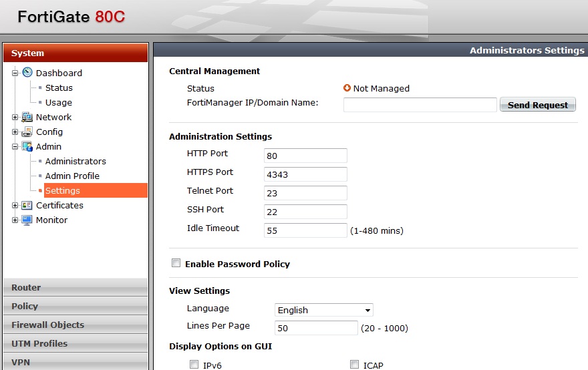588x370 pixels.
Task: Expand the Certificates tree node
Action: click(15, 206)
